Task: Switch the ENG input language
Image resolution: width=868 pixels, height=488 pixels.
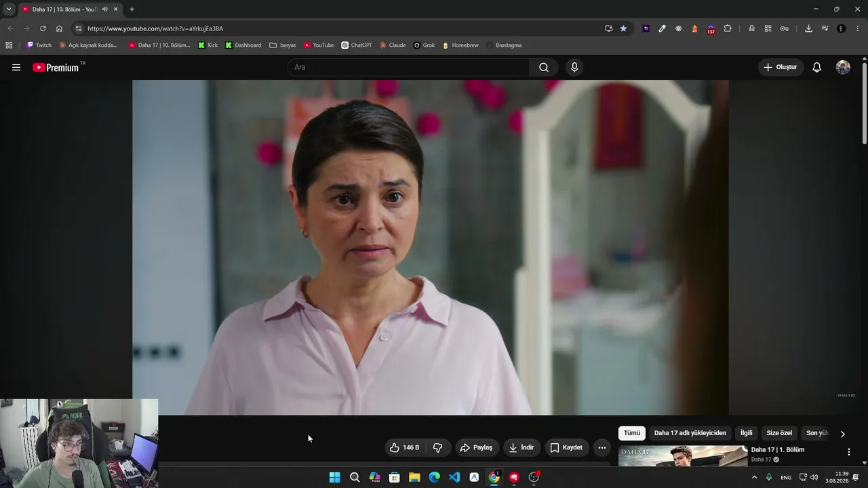Action: pyautogui.click(x=786, y=478)
